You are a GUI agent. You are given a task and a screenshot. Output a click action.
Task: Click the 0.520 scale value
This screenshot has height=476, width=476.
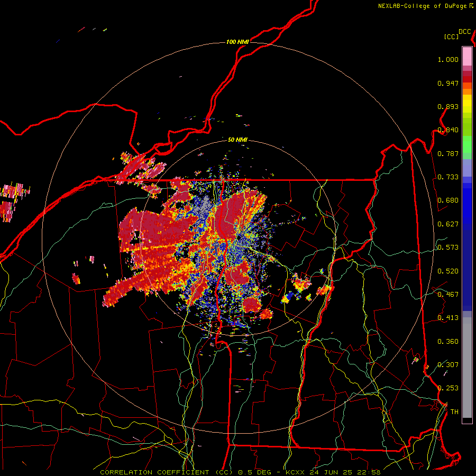[448, 271]
